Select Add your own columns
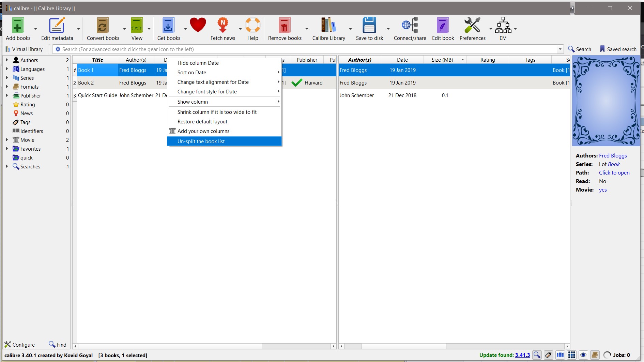This screenshot has width=644, height=362. pos(224,131)
